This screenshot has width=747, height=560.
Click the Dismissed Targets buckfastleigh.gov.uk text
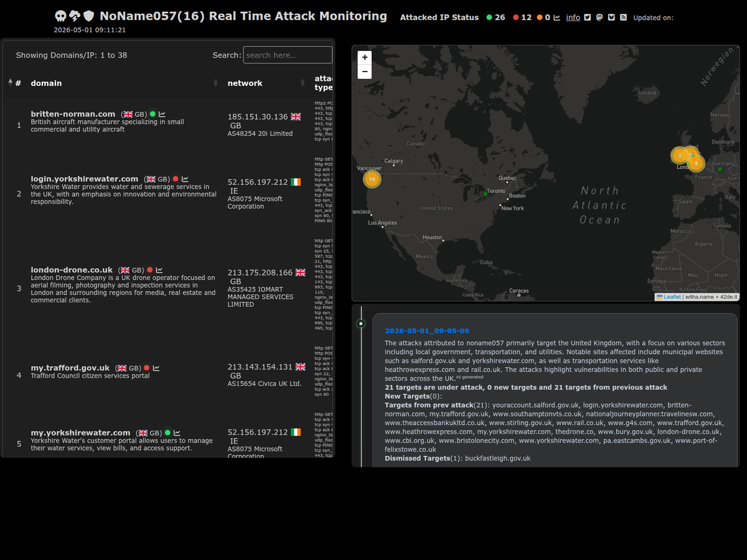pos(458,458)
